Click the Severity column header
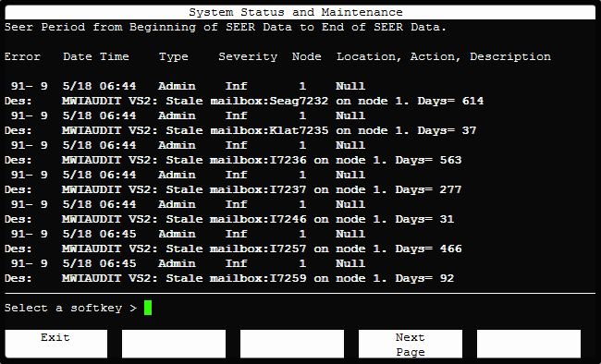601x364 pixels. (x=248, y=56)
